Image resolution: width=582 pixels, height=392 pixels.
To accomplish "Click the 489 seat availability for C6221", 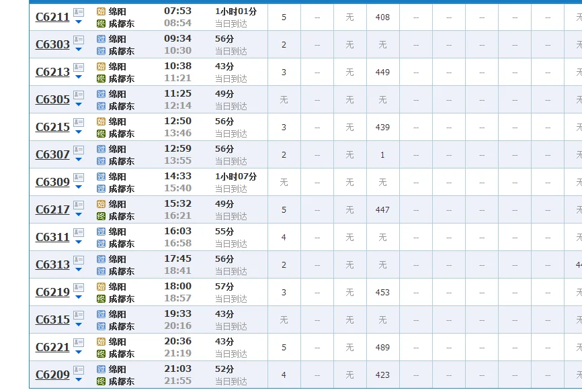I will 382,348.
